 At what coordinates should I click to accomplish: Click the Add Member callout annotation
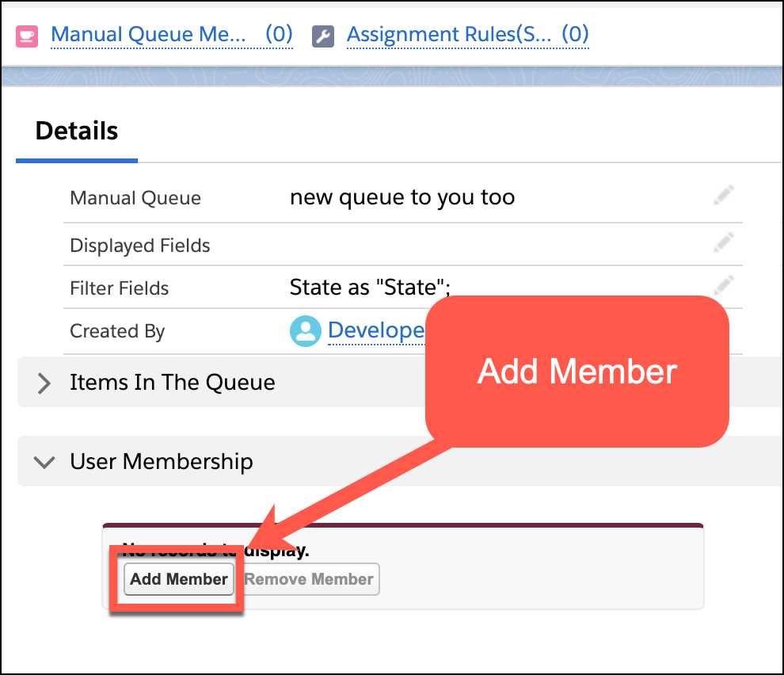coord(577,371)
